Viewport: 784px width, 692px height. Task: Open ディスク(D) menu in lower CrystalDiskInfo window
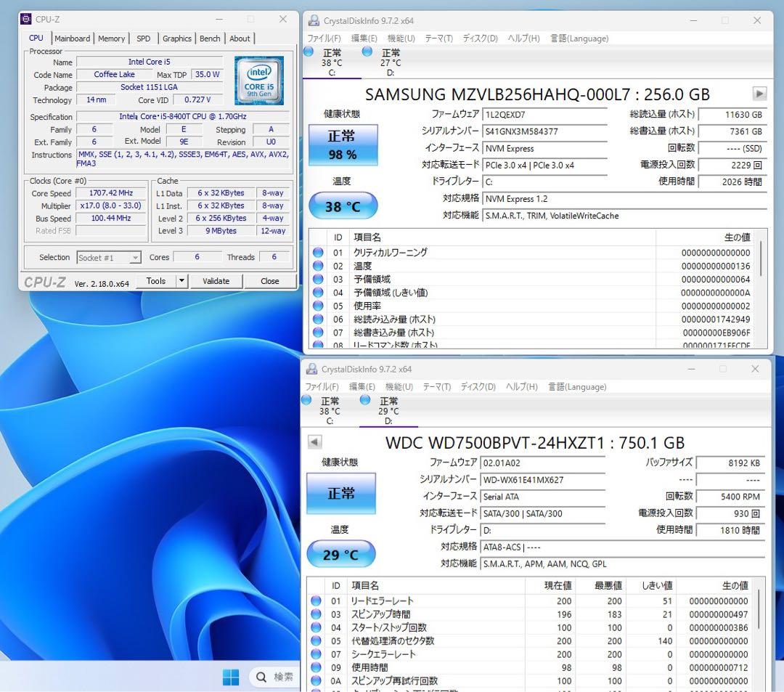pyautogui.click(x=478, y=387)
